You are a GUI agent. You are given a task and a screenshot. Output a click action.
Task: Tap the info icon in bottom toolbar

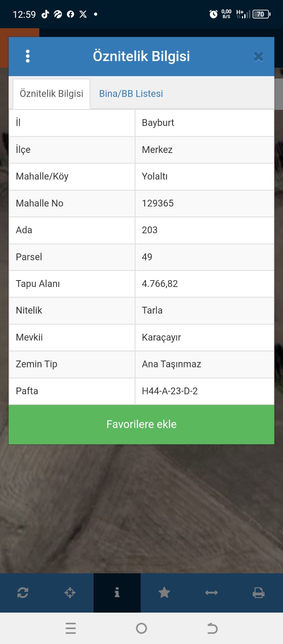[117, 592]
